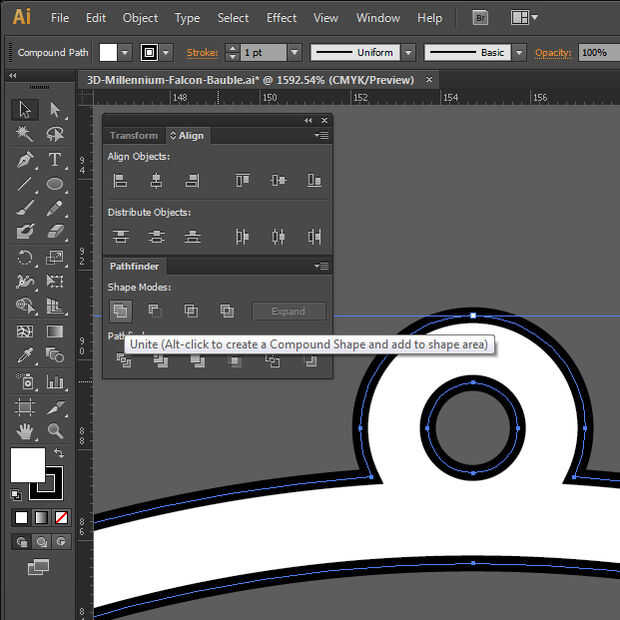Reset default fill and stroke
This screenshot has width=620, height=620.
tap(16, 494)
